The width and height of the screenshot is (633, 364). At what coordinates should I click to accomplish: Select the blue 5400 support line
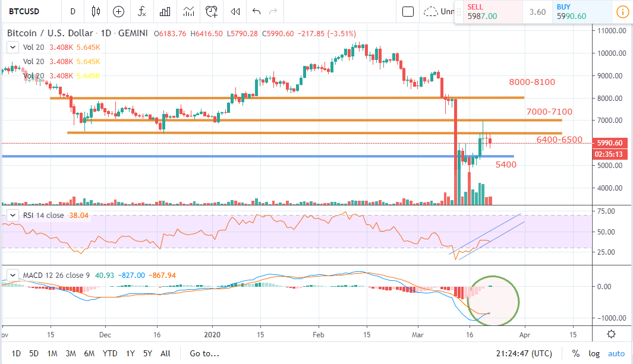(x=257, y=156)
